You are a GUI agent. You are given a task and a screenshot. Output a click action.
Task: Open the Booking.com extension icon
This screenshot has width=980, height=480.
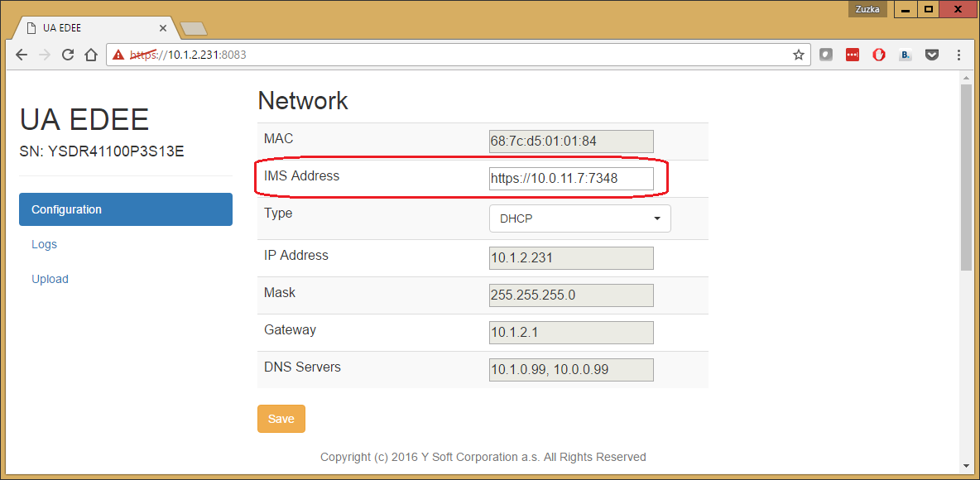(x=906, y=55)
